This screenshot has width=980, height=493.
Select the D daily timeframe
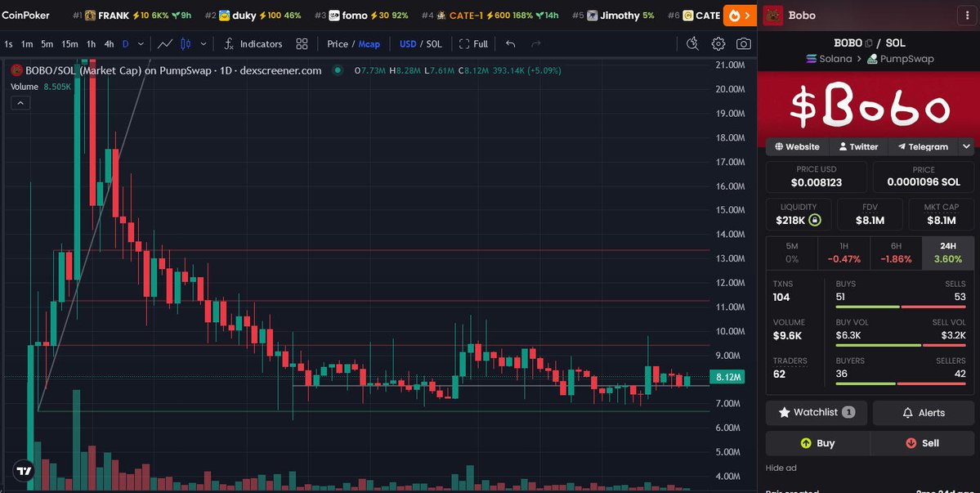[126, 43]
